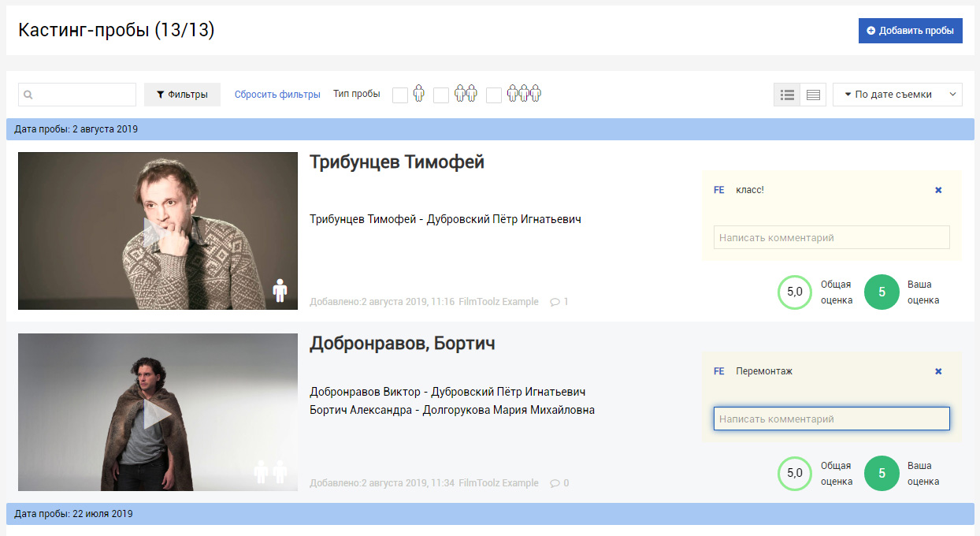
Task: Click the two-person test type icon
Action: pyautogui.click(x=466, y=94)
